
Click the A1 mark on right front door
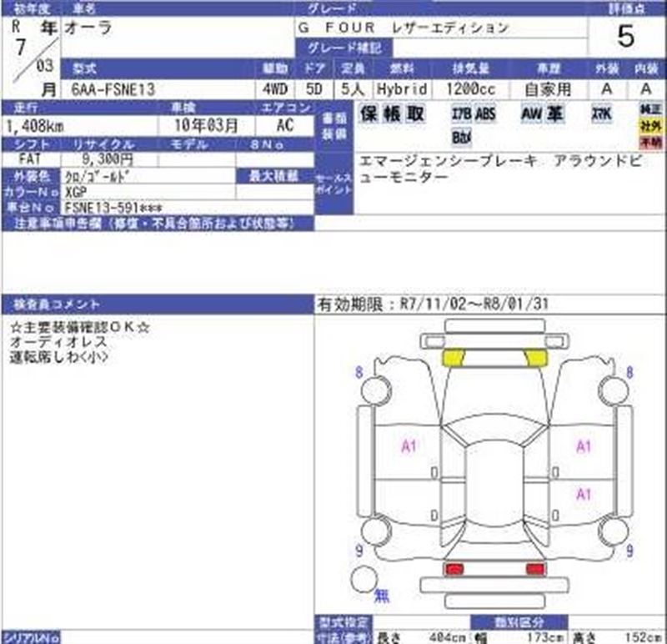584,446
